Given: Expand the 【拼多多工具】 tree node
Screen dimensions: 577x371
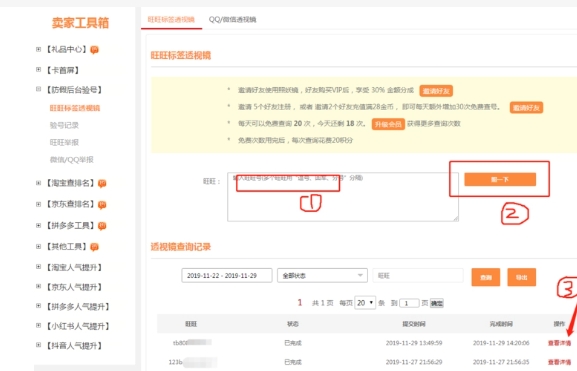Looking at the screenshot, I should 38,225.
